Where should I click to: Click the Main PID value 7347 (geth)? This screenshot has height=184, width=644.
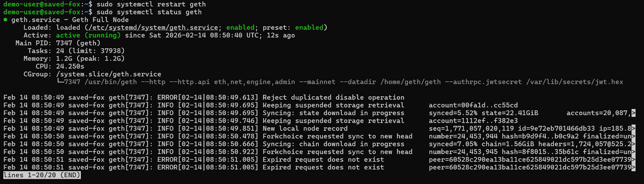(78, 43)
